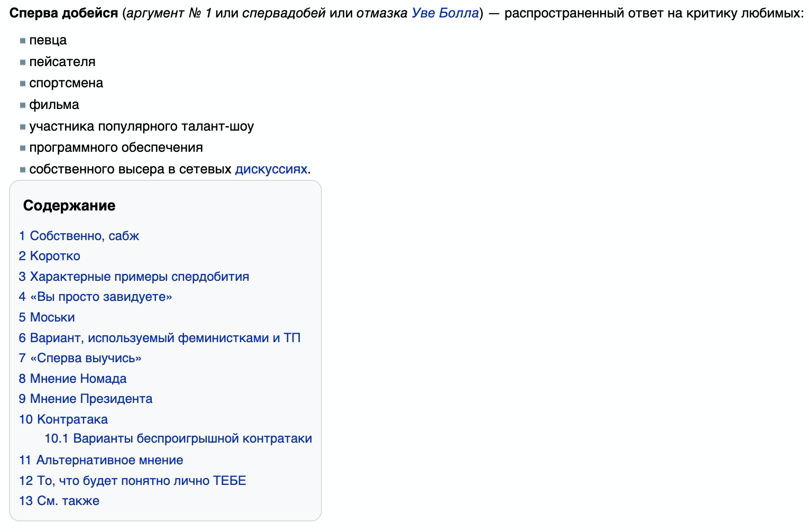The image size is (809, 532).
Task: Open Вариант, используемый феминистками и ТП
Action: pos(160,338)
